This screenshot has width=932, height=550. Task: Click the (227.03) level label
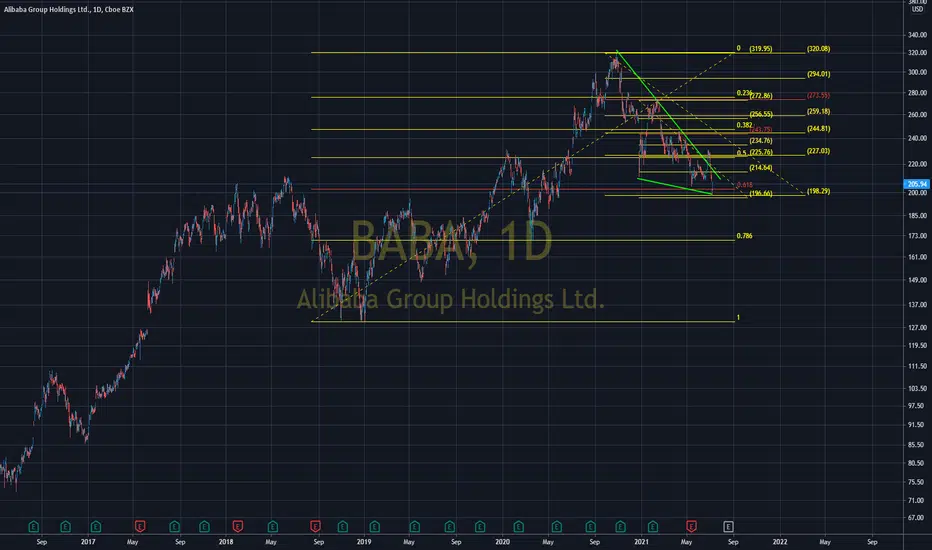coord(818,151)
